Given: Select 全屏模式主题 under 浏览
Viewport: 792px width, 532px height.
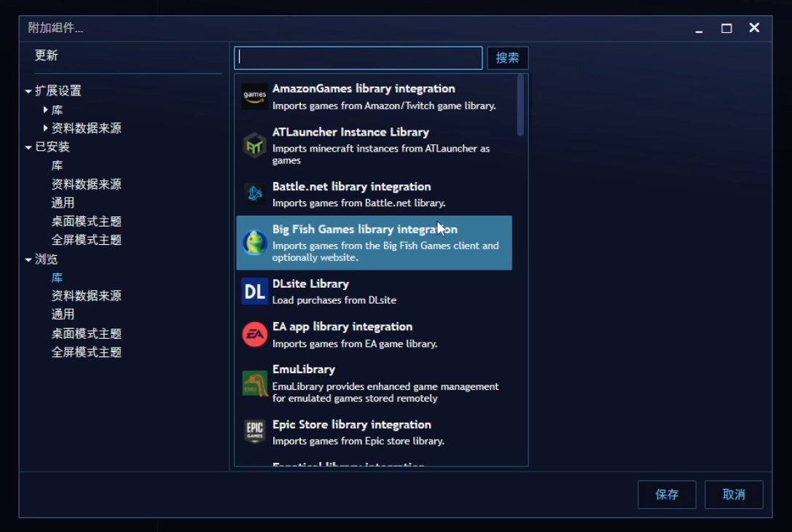Looking at the screenshot, I should point(87,352).
